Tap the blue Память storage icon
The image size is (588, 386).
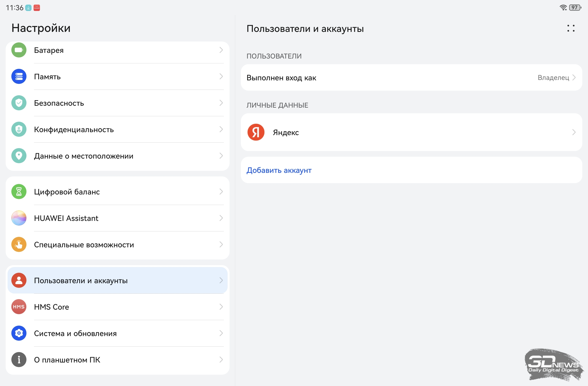19,77
